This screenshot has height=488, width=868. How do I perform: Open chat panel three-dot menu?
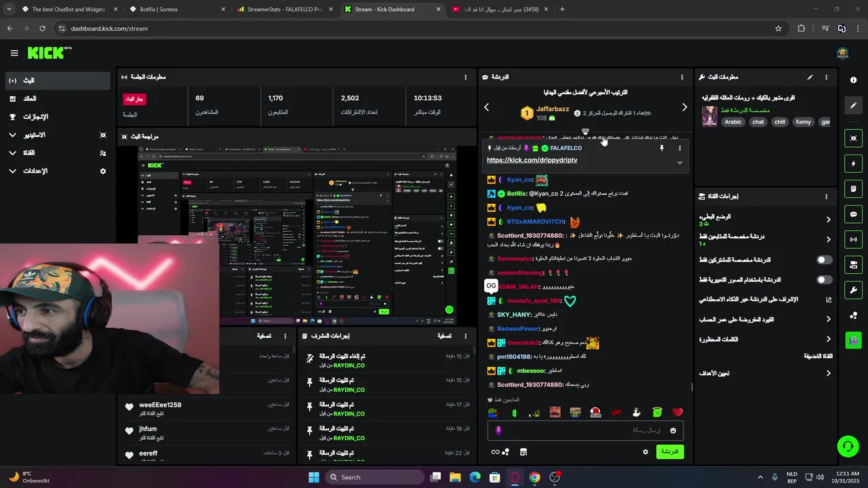[x=682, y=77]
